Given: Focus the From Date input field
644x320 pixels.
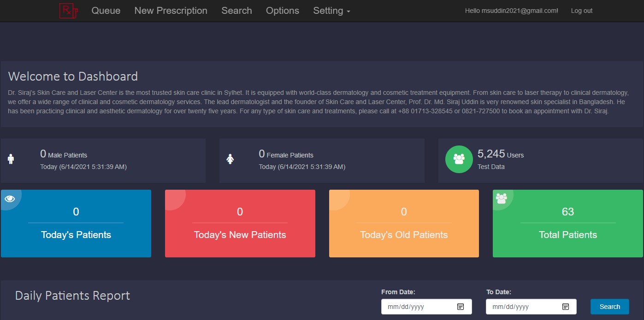Looking at the screenshot, I should [426, 307].
